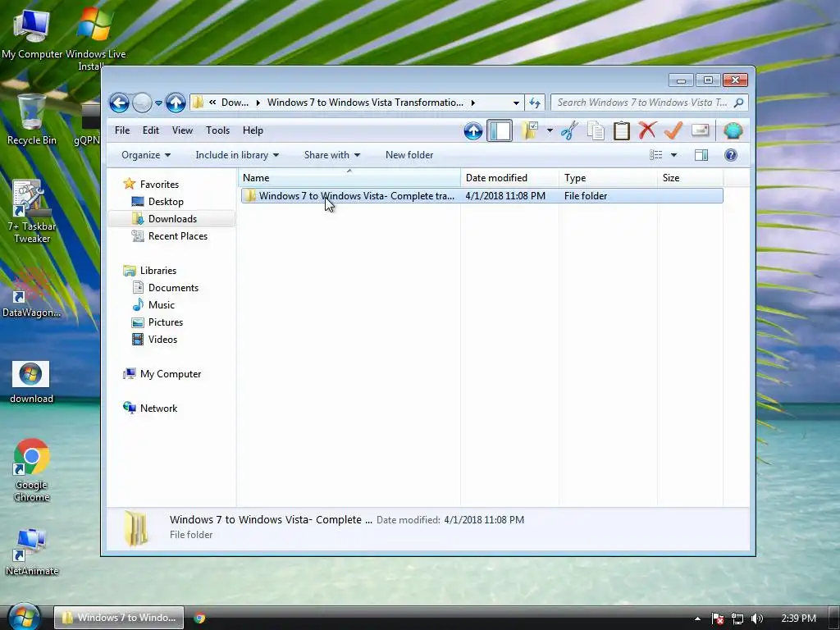Click the Copy toolbar icon
840x630 pixels.
596,130
